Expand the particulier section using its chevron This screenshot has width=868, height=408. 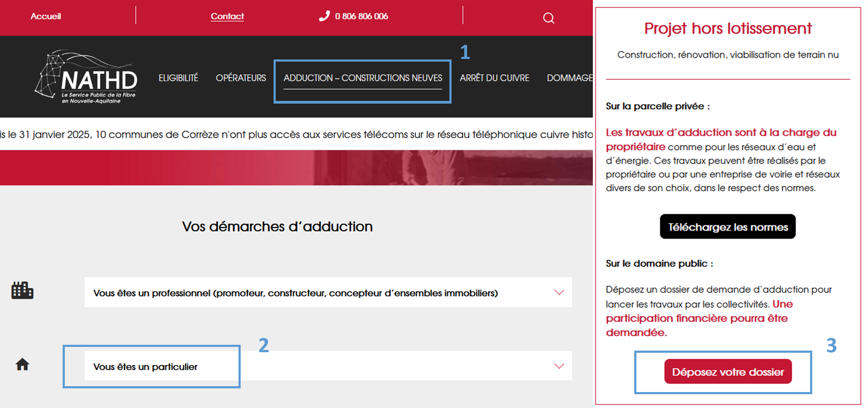(x=559, y=366)
